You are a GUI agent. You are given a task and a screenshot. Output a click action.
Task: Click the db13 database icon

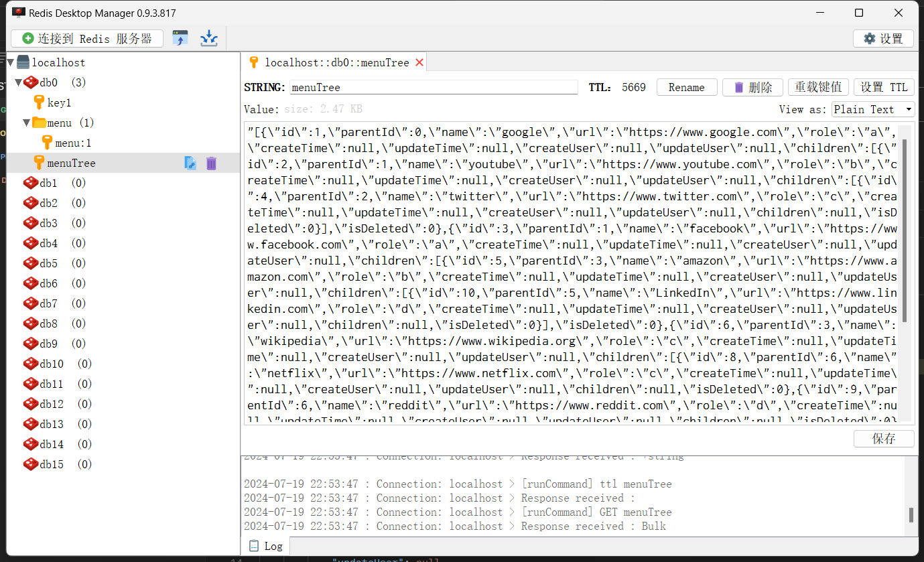coord(31,424)
